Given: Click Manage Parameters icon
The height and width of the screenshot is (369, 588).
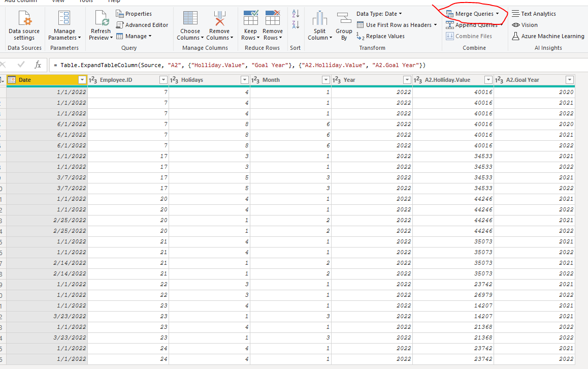Looking at the screenshot, I should 64,18.
